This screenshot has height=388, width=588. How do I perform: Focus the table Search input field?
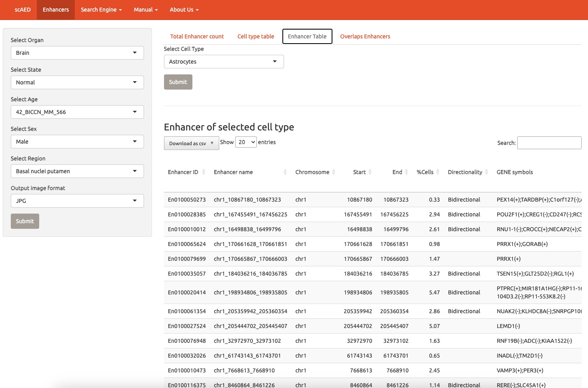tap(549, 143)
